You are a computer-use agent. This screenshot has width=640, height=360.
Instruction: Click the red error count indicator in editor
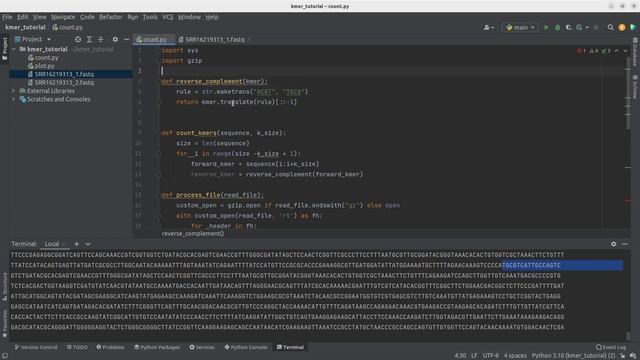(582, 51)
